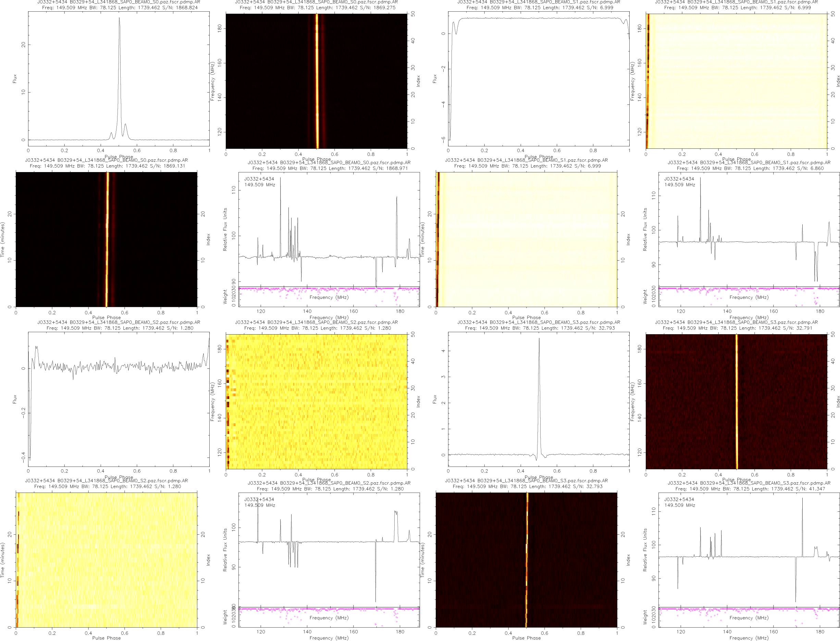Click the J0332+5434 label inside S2 bandpass plot
840x641 pixels.
(x=259, y=499)
